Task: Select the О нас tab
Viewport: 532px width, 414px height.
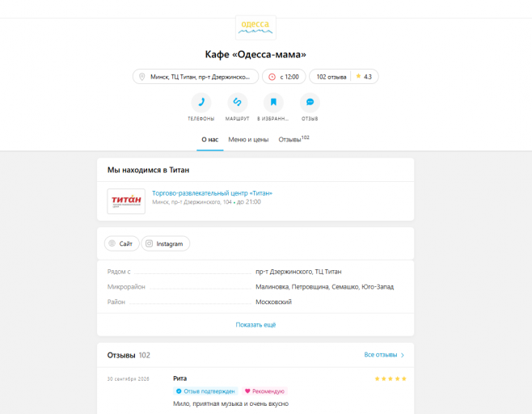Action: tap(210, 139)
